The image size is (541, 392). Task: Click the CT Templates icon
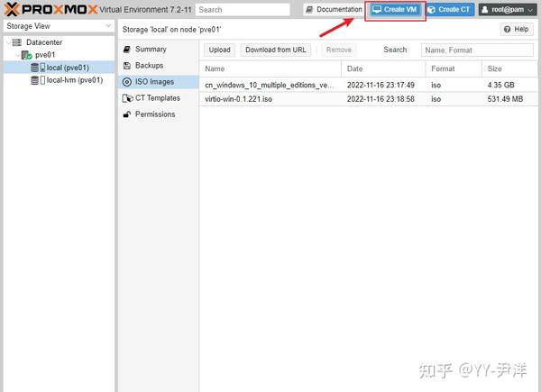click(127, 98)
